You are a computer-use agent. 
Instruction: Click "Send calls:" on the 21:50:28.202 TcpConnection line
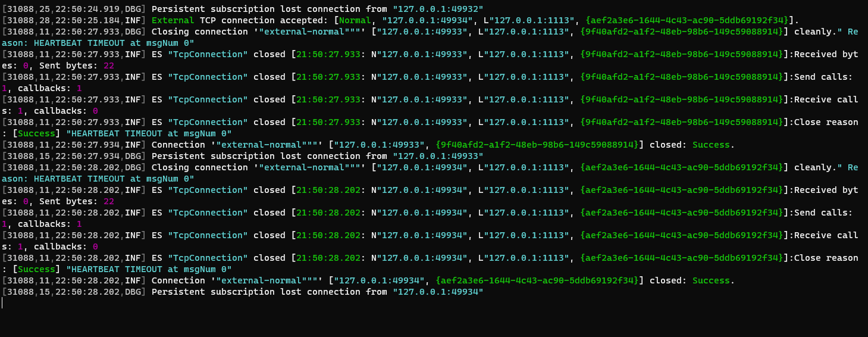[x=824, y=213]
